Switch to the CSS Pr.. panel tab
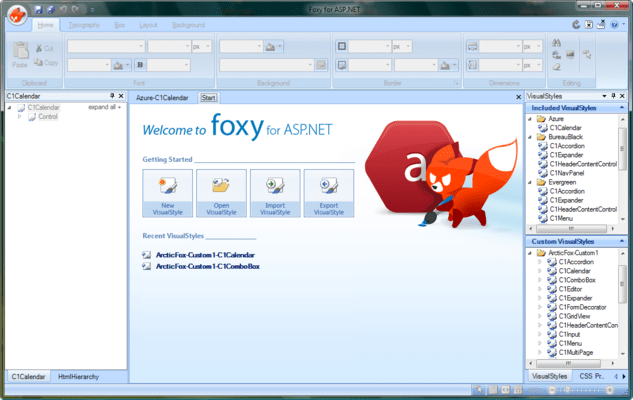The width and height of the screenshot is (633, 400). point(591,376)
